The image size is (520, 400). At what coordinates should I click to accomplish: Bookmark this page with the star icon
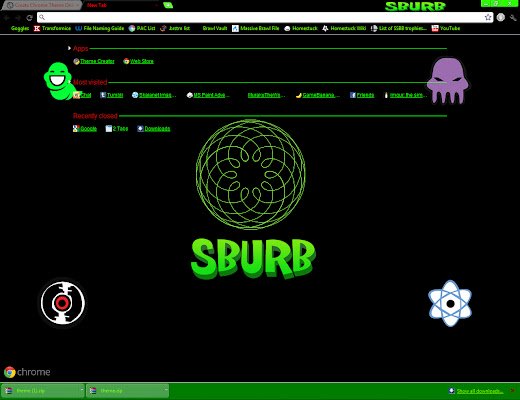click(488, 17)
